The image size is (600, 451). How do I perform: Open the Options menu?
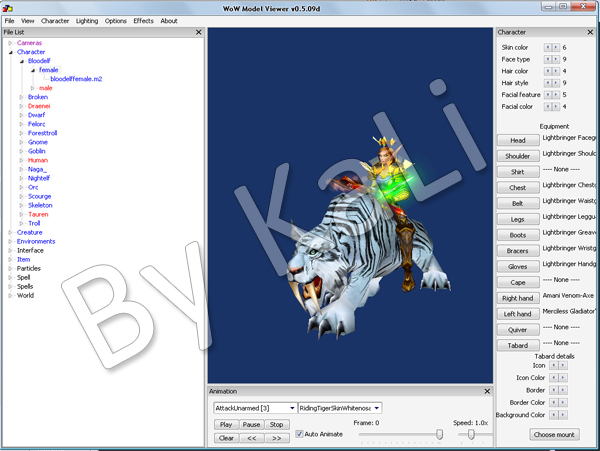[x=116, y=21]
